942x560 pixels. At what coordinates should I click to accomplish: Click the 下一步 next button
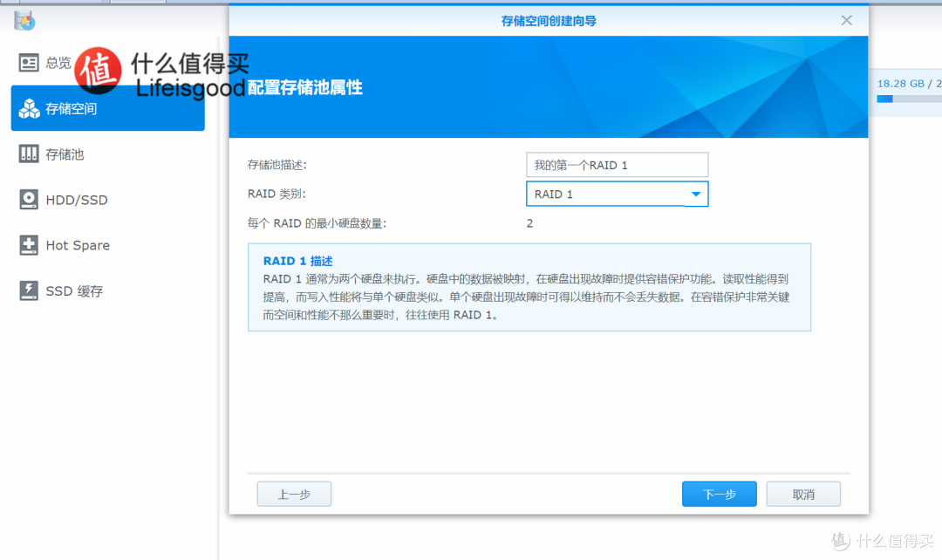(x=719, y=494)
